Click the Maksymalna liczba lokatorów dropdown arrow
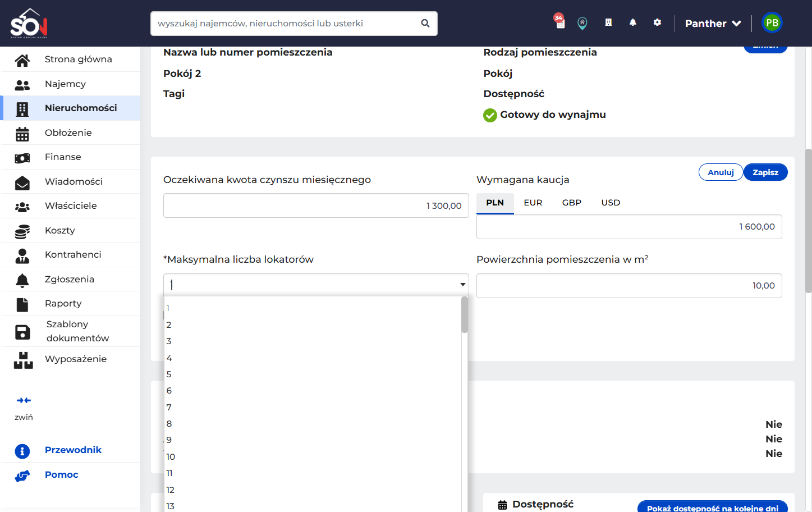812x512 pixels. tap(463, 285)
